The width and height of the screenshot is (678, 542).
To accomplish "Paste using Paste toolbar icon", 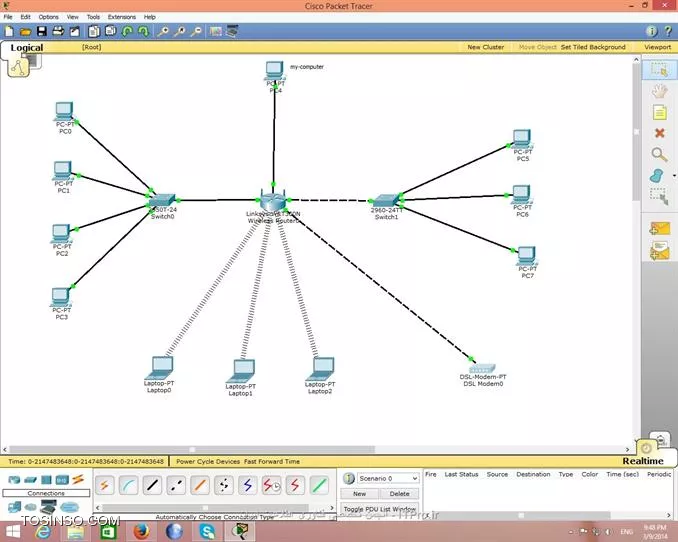I will pyautogui.click(x=111, y=32).
